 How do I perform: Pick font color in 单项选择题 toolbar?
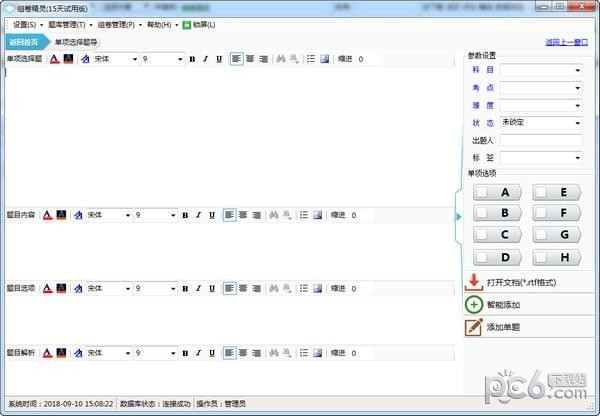(53, 59)
